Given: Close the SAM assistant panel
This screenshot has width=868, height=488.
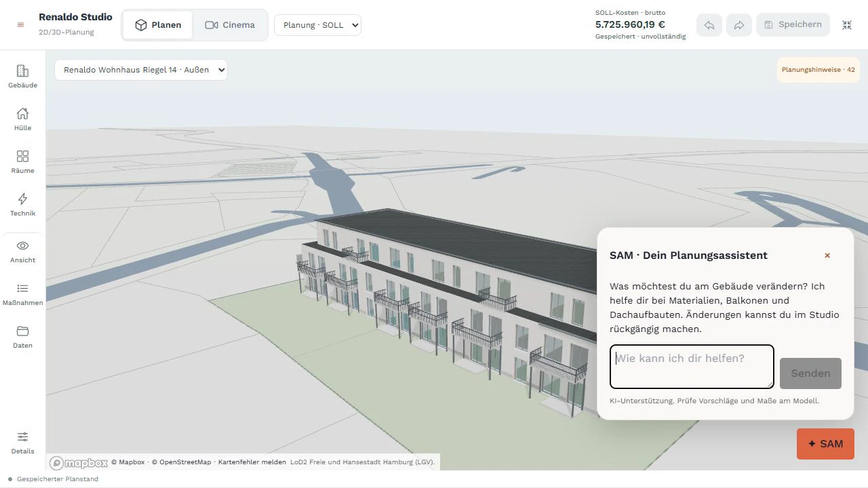Looking at the screenshot, I should [827, 256].
